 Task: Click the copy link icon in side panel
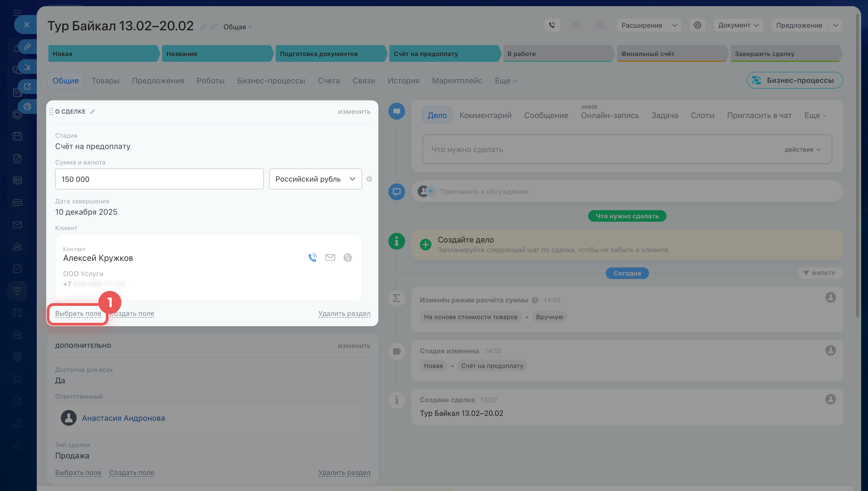point(27,47)
